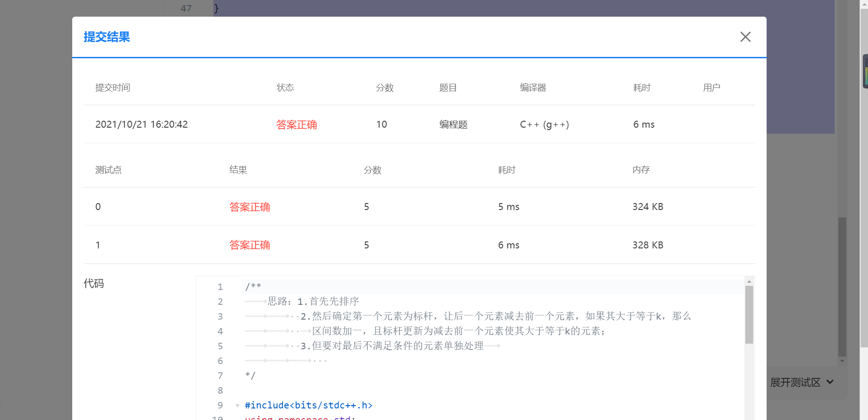Click the code viewer scrollbar up arrow
The width and height of the screenshot is (868, 420).
point(749,281)
